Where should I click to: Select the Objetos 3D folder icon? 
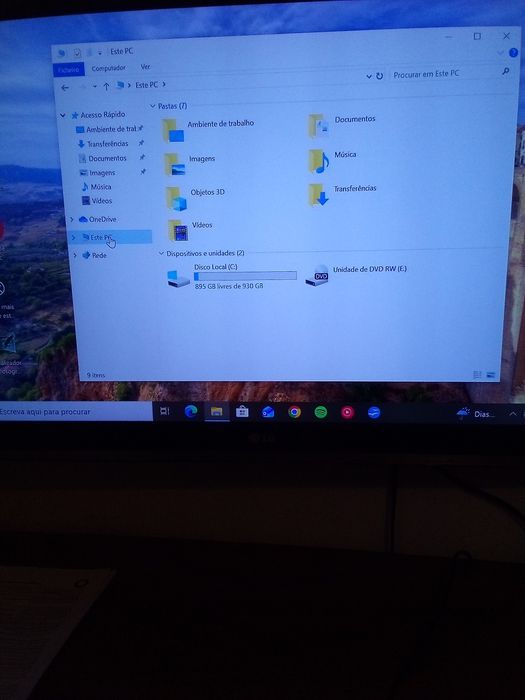[176, 198]
